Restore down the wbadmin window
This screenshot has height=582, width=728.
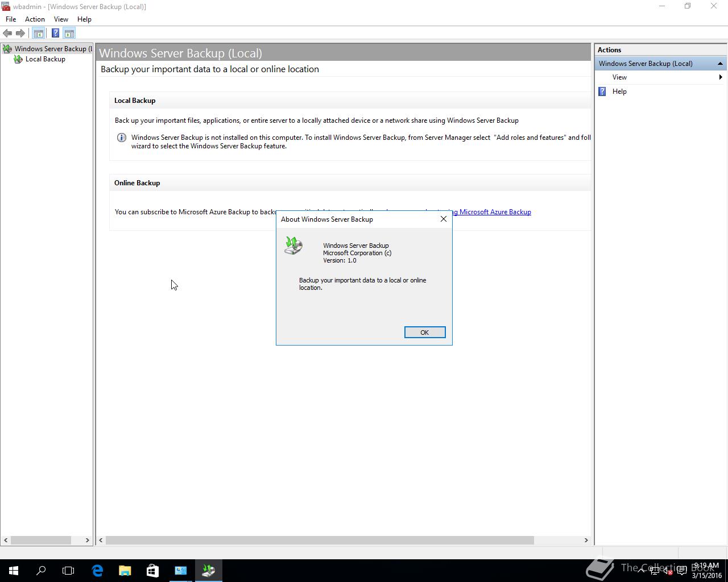[x=688, y=6]
